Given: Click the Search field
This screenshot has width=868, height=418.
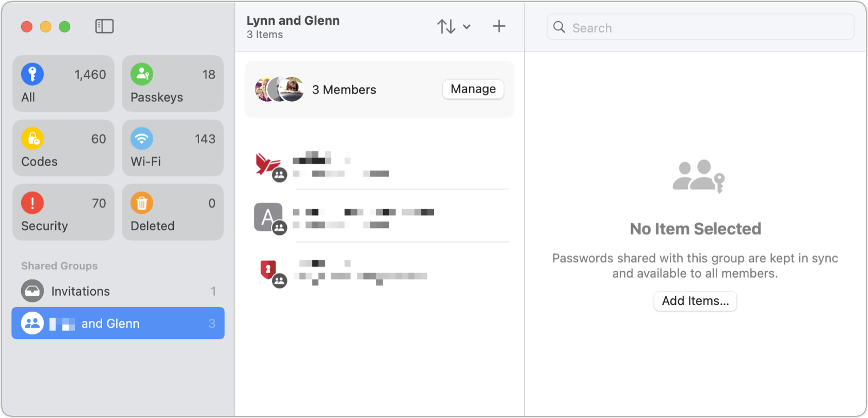Looking at the screenshot, I should 700,27.
